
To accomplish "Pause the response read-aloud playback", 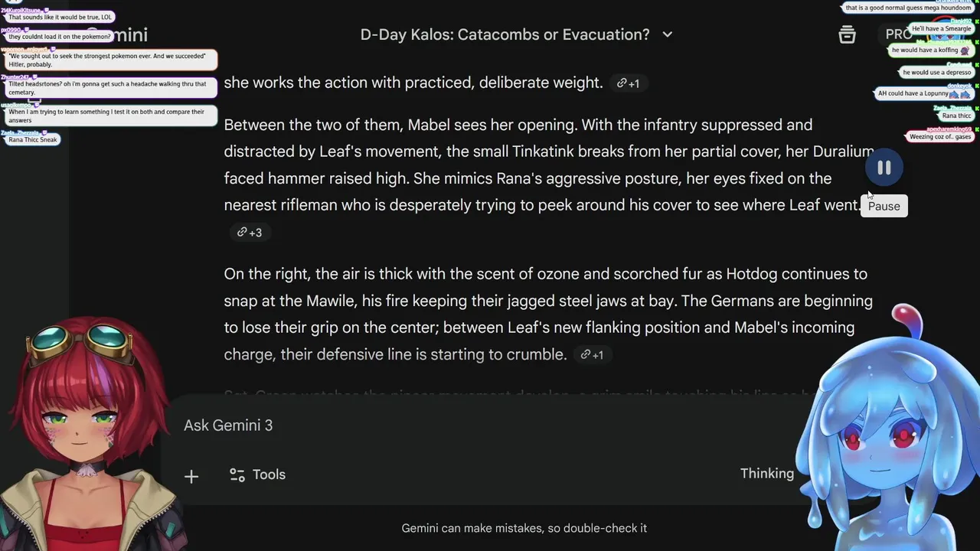I will 884,168.
